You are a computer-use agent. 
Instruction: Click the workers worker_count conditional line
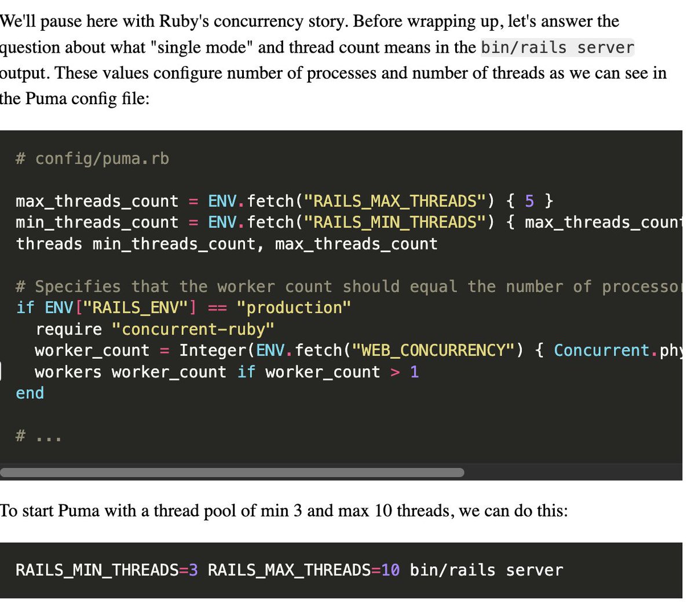tap(226, 372)
